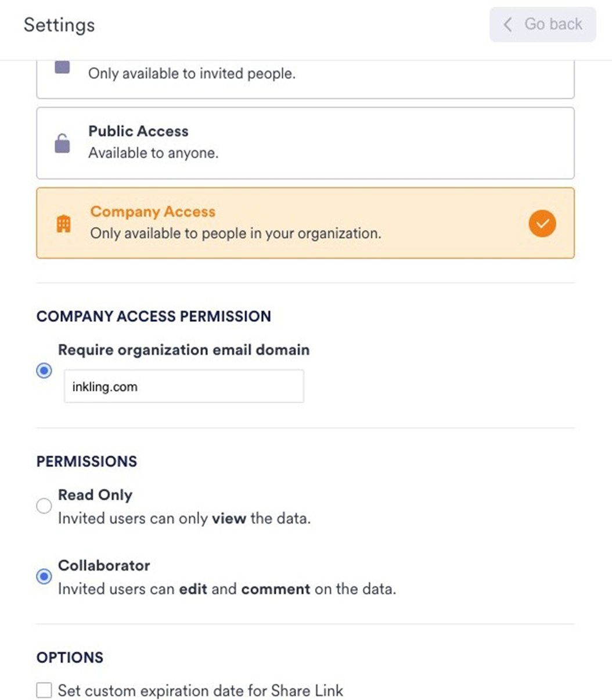Click the Collaborator label text
This screenshot has width=612, height=700.
tap(104, 565)
